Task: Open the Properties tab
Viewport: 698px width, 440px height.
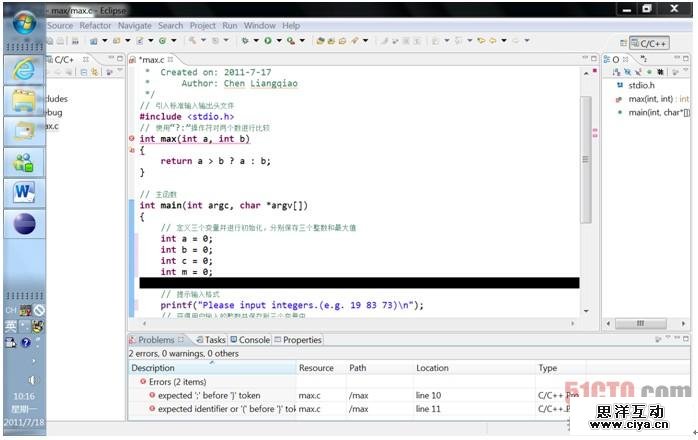Action: 301,340
